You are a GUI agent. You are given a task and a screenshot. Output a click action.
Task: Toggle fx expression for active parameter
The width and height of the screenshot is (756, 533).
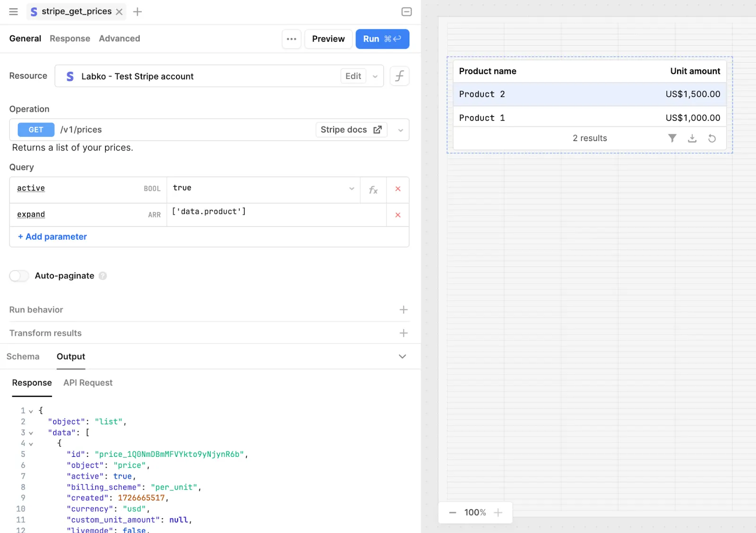click(373, 190)
